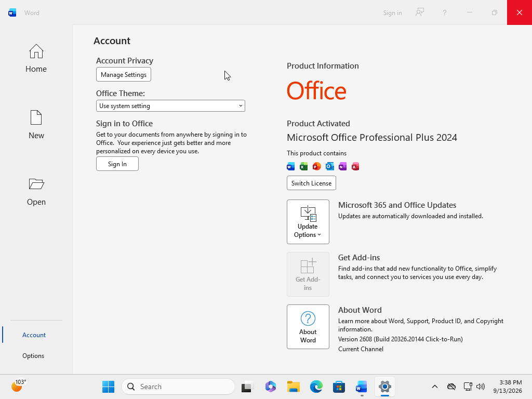Open the weather widget showing 103°
Image resolution: width=532 pixels, height=399 pixels.
(x=19, y=386)
